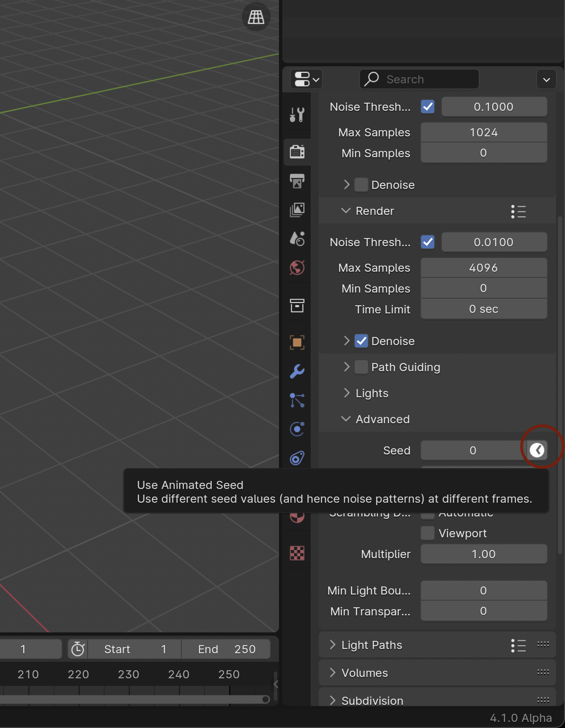Open the Output properties tab icon
Viewport: 565px width, 728px height.
297,181
